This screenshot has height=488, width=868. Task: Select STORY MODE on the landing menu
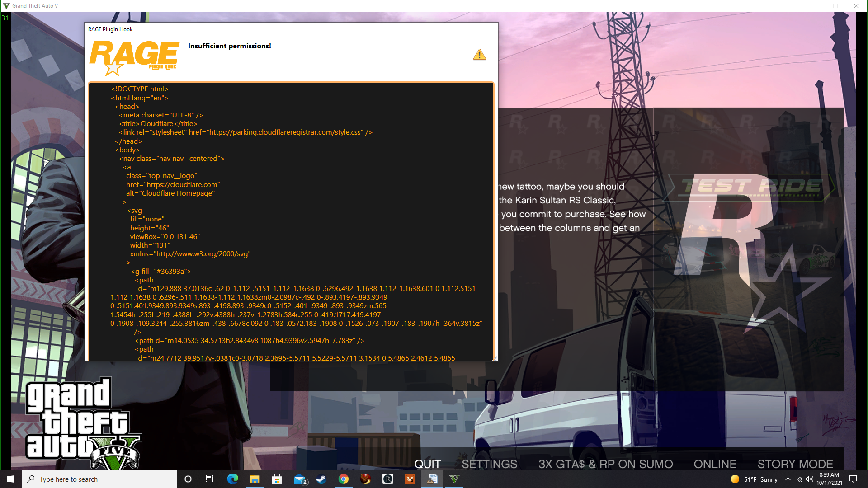point(795,464)
